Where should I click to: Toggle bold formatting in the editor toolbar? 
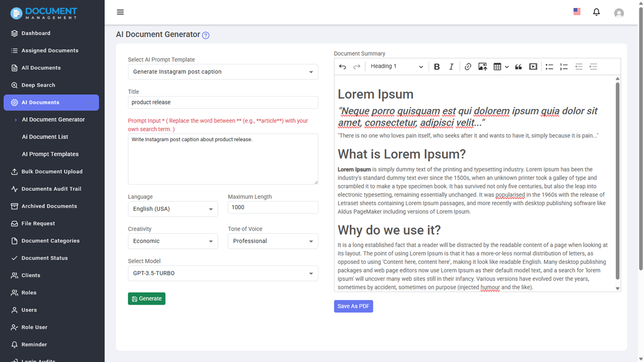437,67
